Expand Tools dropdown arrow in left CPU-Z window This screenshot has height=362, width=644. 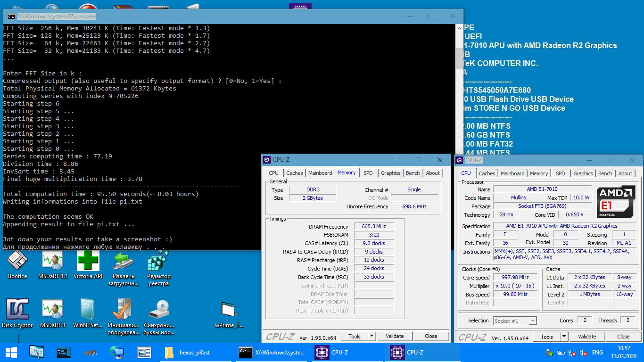point(372,336)
